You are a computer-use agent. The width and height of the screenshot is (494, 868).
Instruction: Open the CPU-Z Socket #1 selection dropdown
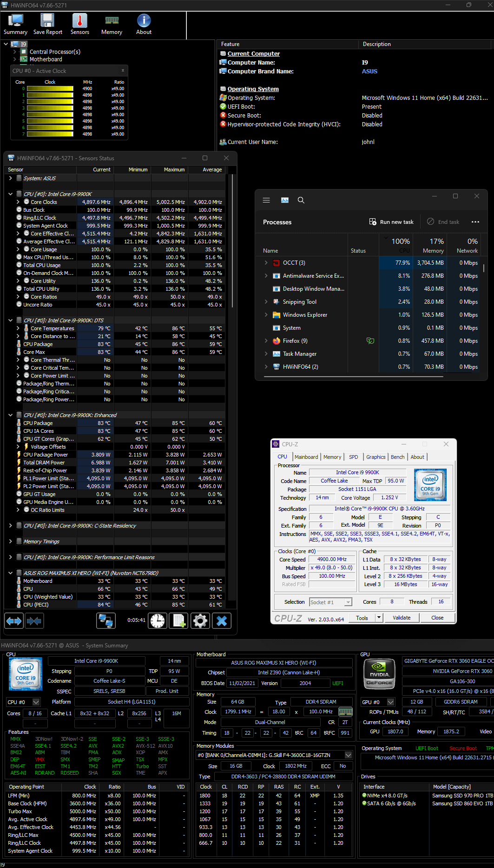[x=348, y=602]
